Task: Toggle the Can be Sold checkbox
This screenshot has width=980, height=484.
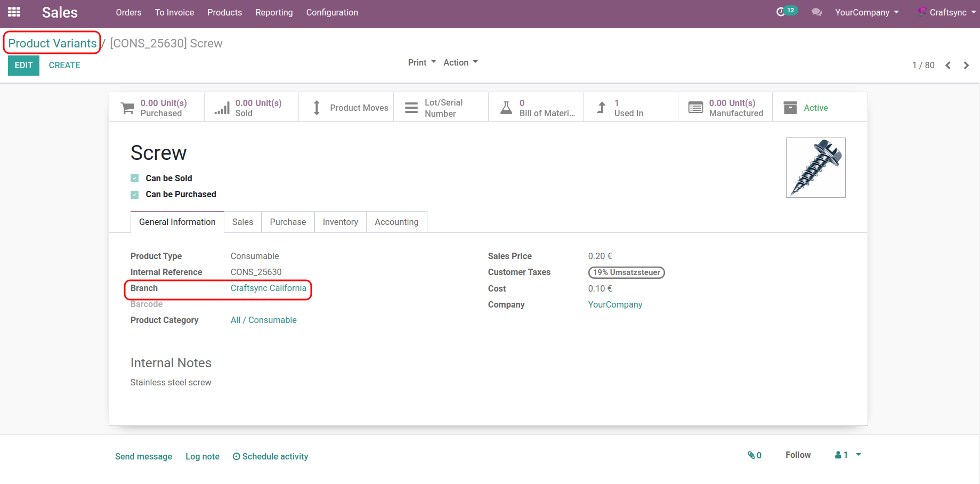Action: pyautogui.click(x=135, y=179)
